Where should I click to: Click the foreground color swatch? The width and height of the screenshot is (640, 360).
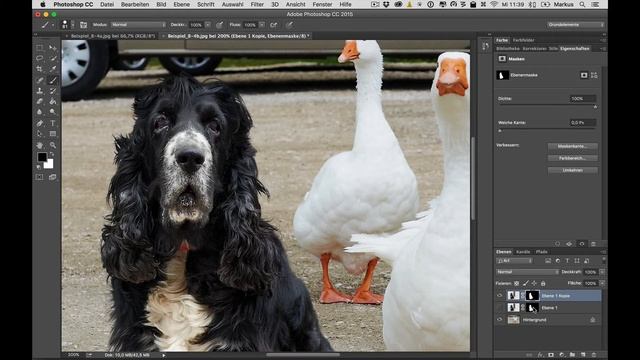(42, 157)
